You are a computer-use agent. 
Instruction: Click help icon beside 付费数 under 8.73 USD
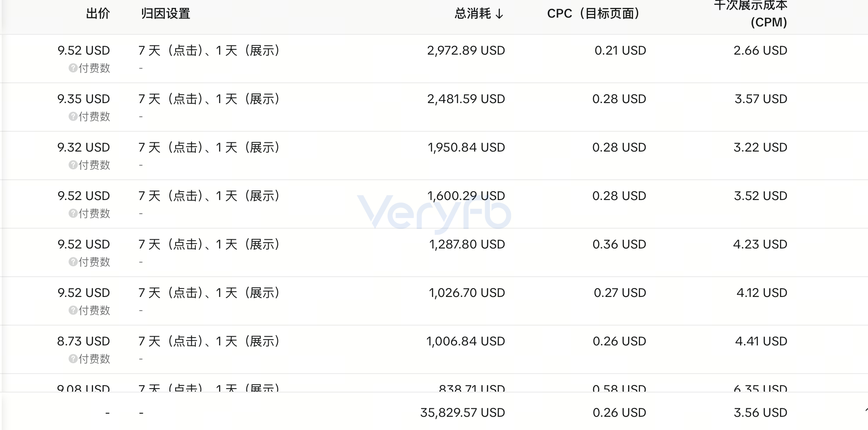pyautogui.click(x=73, y=359)
